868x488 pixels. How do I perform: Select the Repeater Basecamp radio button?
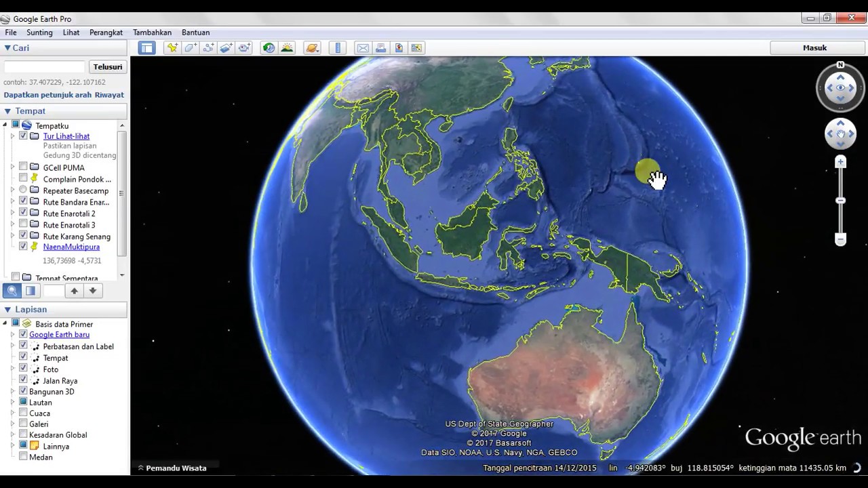tap(23, 190)
